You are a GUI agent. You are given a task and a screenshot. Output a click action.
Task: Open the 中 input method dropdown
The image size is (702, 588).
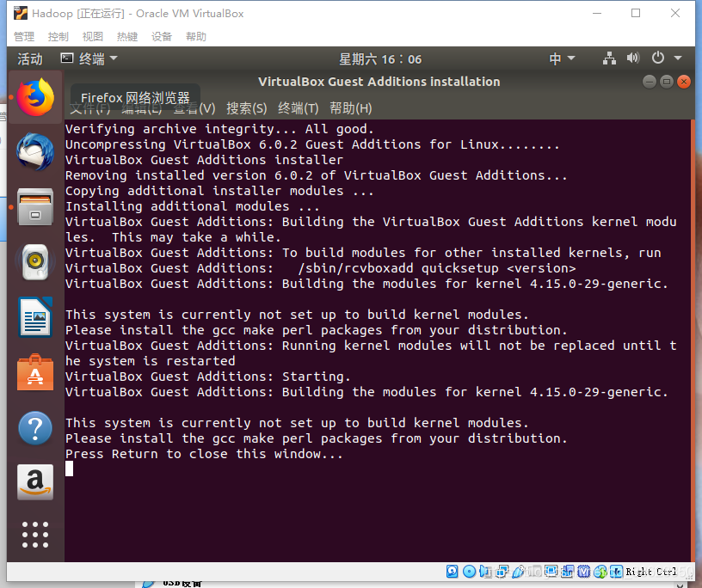point(562,58)
